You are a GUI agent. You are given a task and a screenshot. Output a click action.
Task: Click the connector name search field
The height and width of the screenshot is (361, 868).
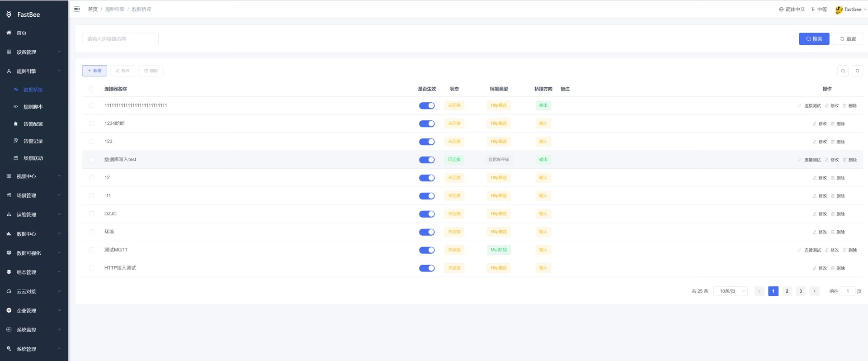click(120, 39)
